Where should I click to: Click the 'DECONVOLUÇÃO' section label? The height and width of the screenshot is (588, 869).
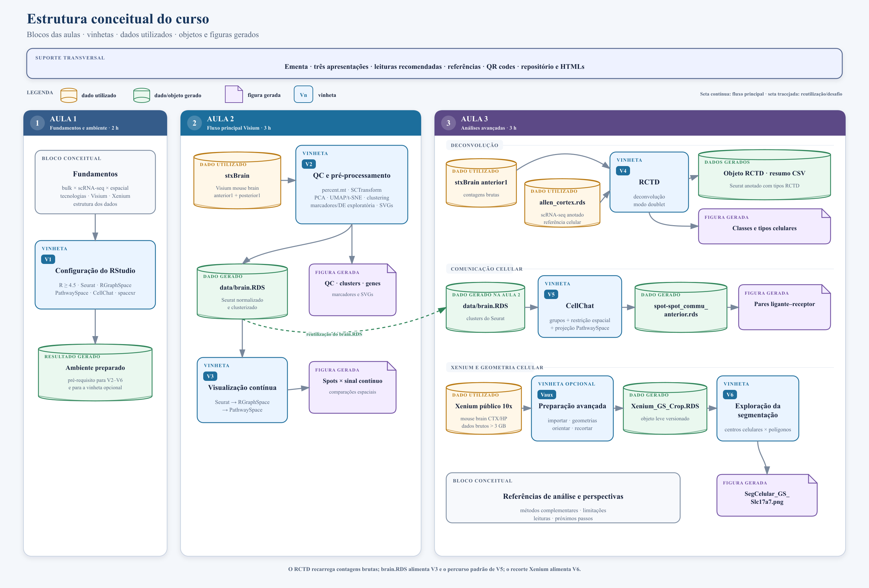(474, 145)
